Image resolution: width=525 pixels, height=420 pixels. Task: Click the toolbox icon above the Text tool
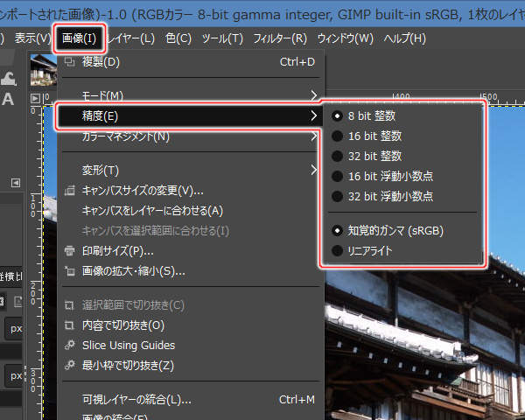pyautogui.click(x=9, y=79)
